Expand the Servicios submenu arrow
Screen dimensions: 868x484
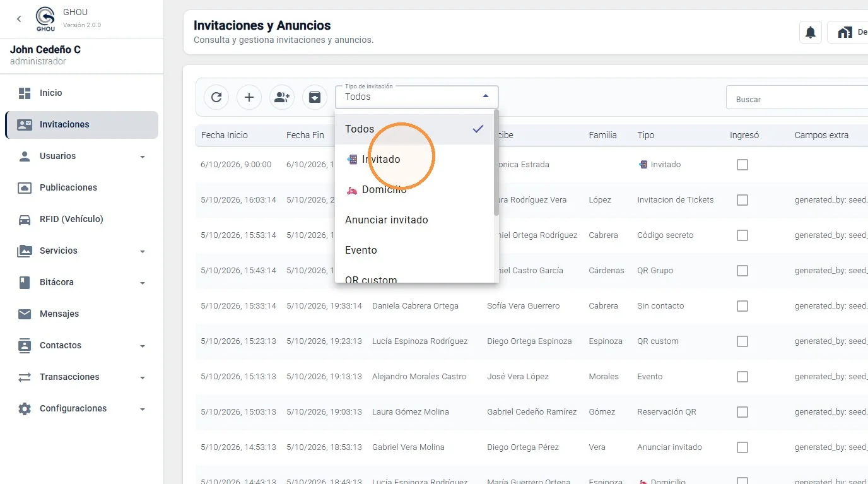(143, 251)
